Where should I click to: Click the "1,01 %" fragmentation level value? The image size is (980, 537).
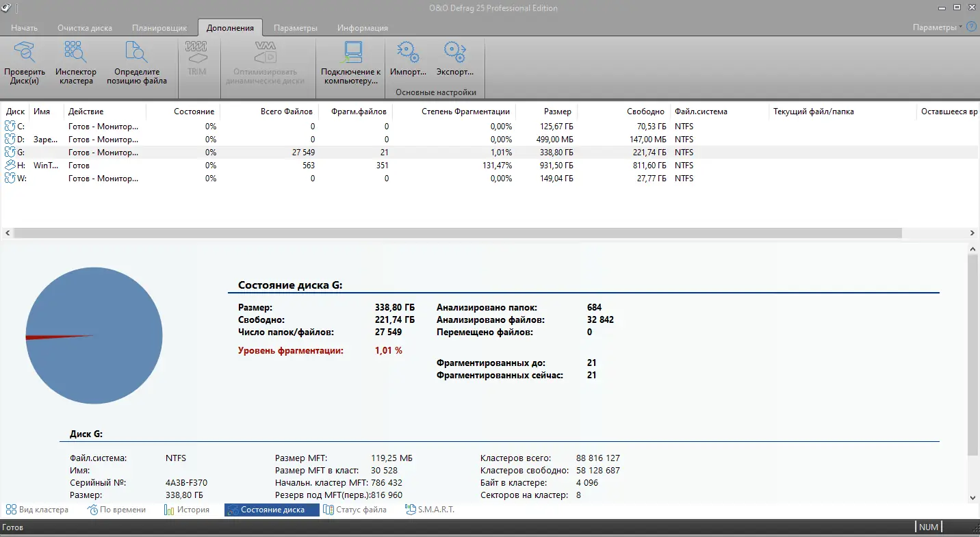pos(389,350)
